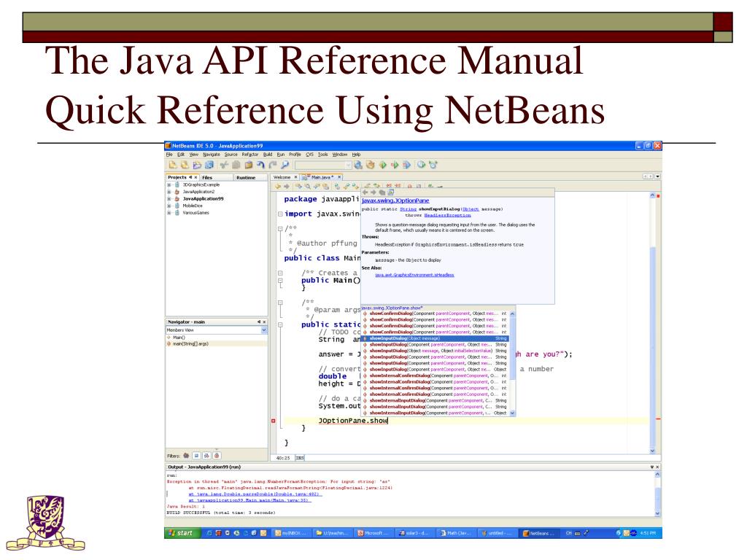
Task: Toggle the second Navigator filter button
Action: pos(196,456)
